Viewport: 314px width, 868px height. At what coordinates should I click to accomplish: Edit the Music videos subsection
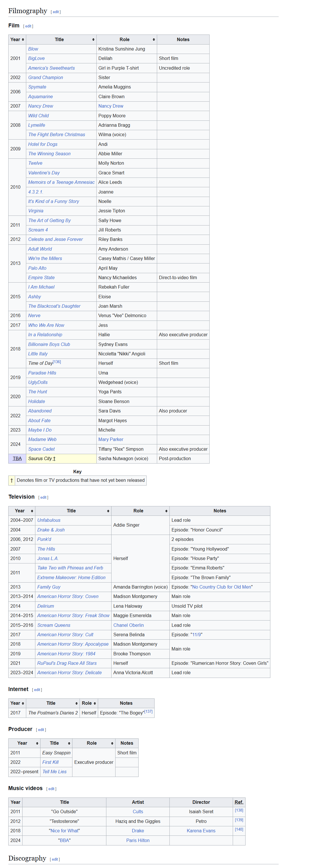tap(51, 789)
